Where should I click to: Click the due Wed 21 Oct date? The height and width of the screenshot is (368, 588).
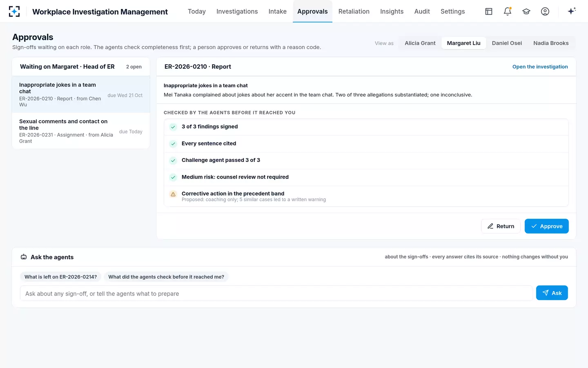(125, 95)
